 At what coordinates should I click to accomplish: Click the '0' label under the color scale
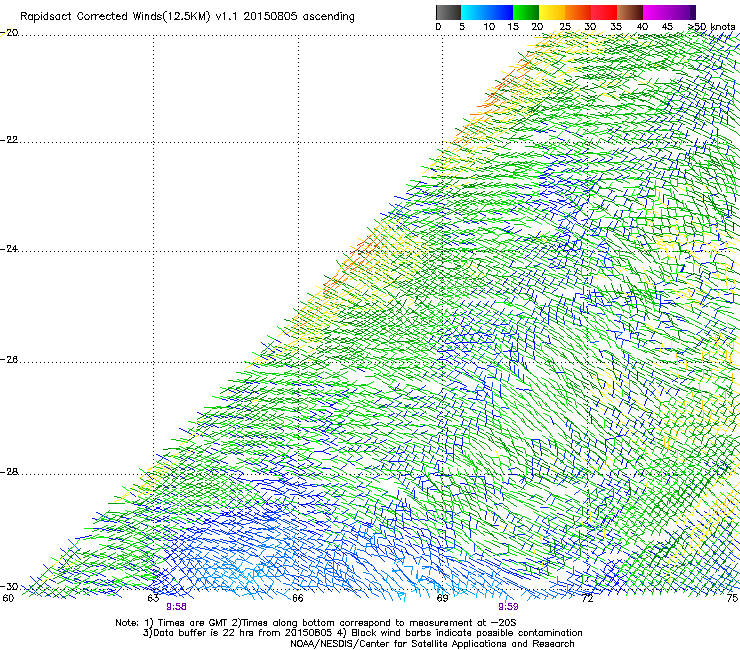click(x=438, y=27)
